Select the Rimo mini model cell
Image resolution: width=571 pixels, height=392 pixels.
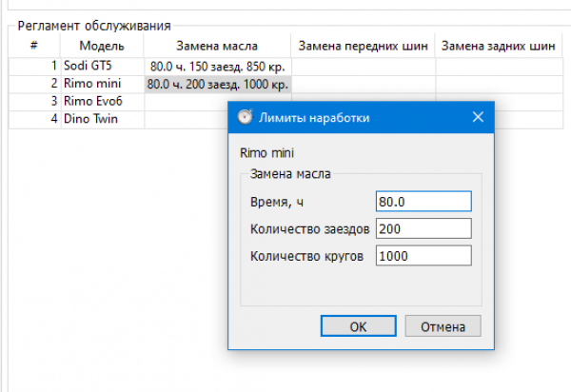(x=102, y=85)
